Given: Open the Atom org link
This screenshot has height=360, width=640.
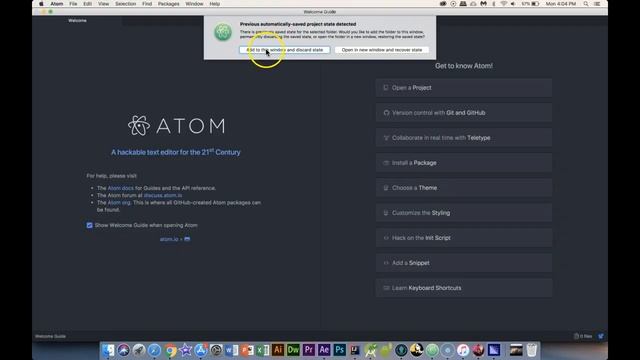Looking at the screenshot, I should pyautogui.click(x=119, y=202).
